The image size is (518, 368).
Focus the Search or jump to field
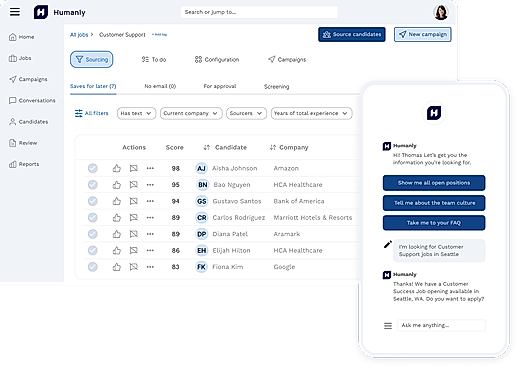coord(259,12)
